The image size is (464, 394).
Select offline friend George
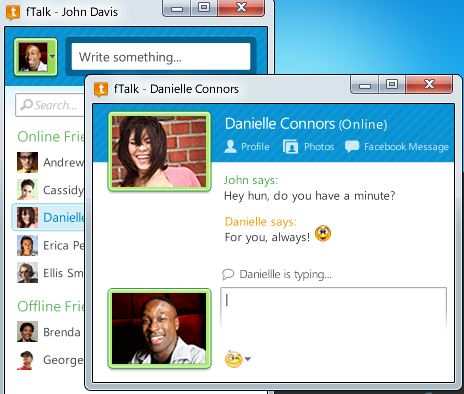pos(50,360)
